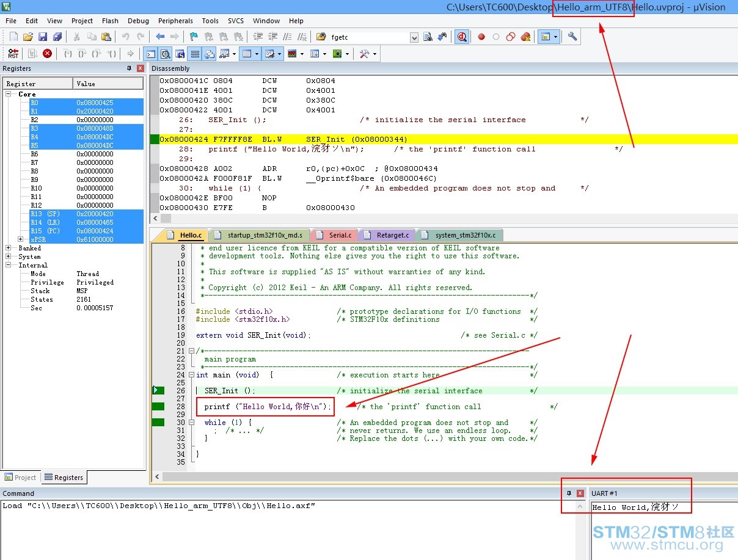Click the Register column header
738x560 pixels.
pos(38,84)
